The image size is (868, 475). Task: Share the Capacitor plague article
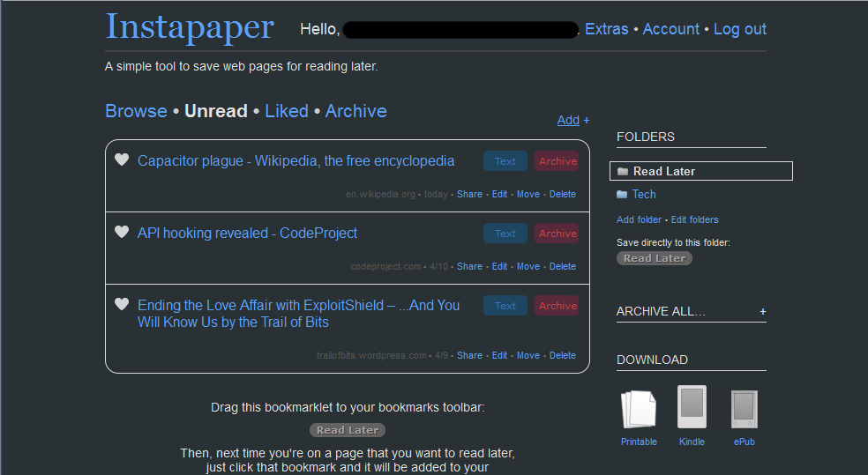[469, 194]
